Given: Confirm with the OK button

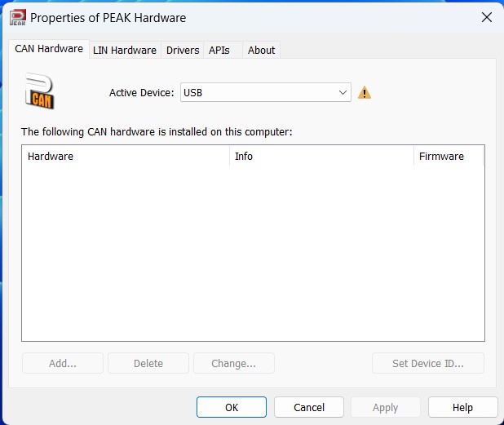Looking at the screenshot, I should click(232, 407).
